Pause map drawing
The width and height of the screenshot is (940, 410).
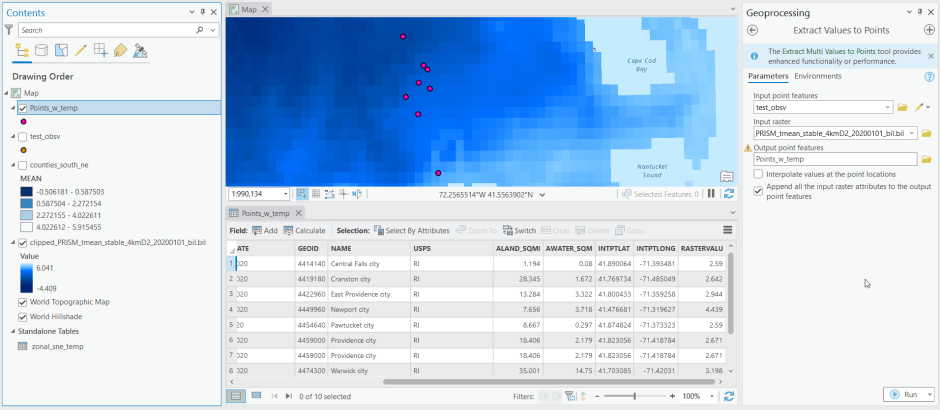pos(712,194)
